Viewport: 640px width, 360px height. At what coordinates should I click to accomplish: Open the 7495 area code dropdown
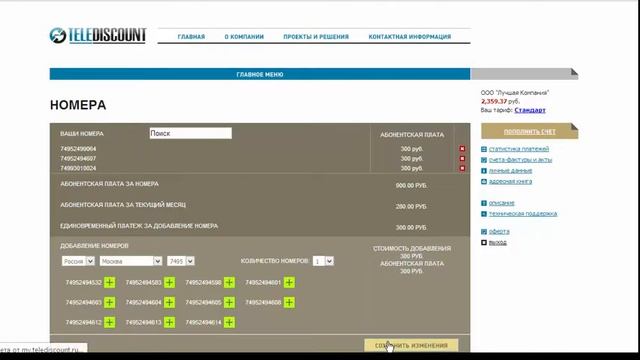pos(181,261)
